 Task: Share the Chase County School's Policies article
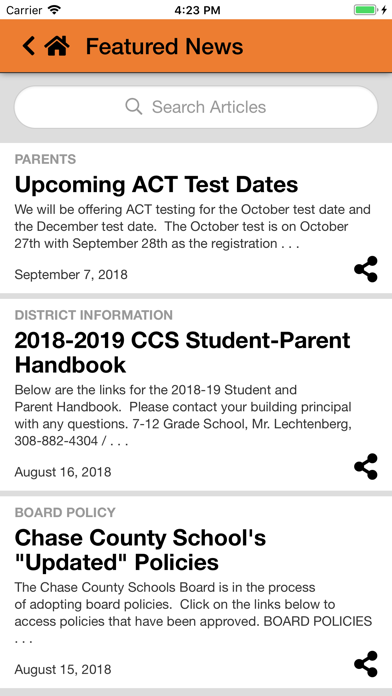366,664
